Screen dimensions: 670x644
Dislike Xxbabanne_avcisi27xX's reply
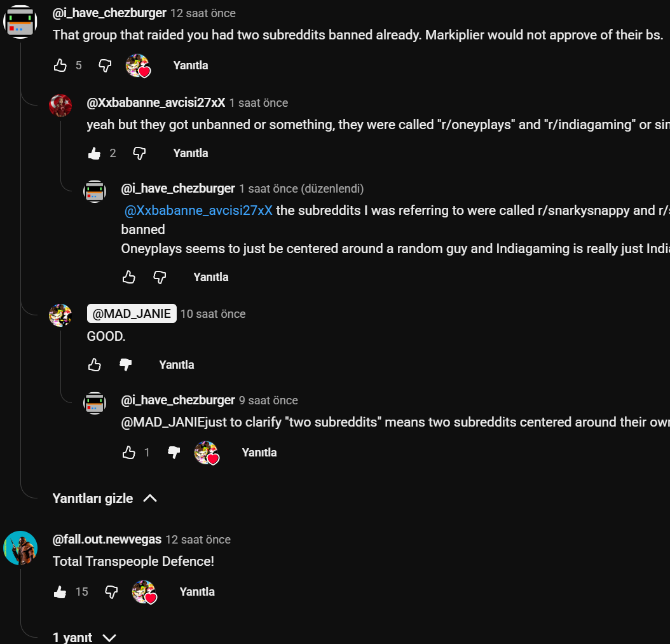coord(139,153)
